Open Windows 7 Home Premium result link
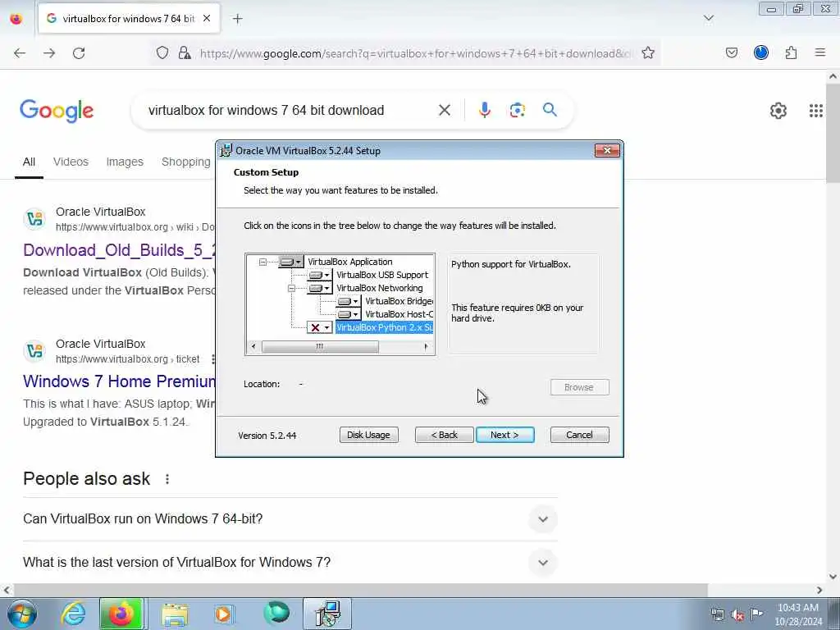The image size is (840, 630). point(120,381)
